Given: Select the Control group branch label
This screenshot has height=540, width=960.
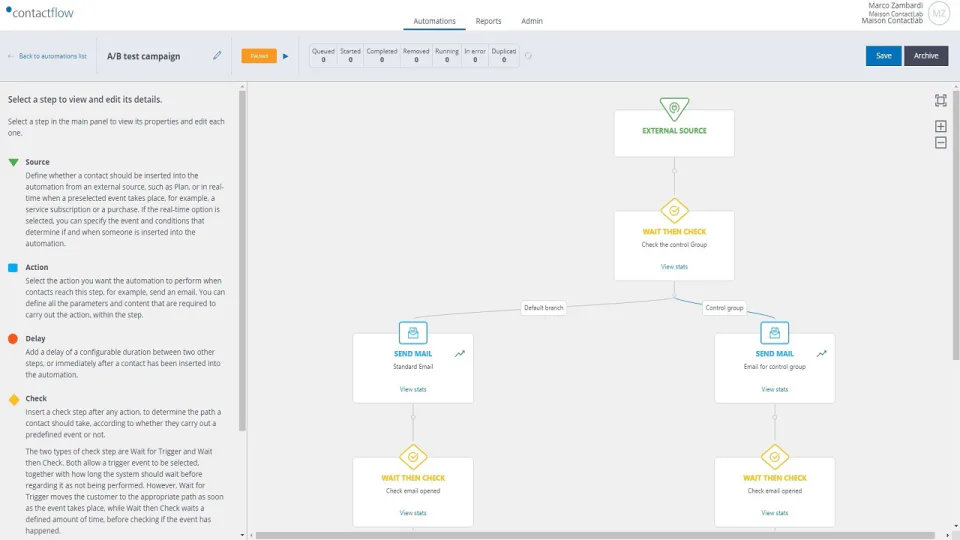Looking at the screenshot, I should 724,308.
